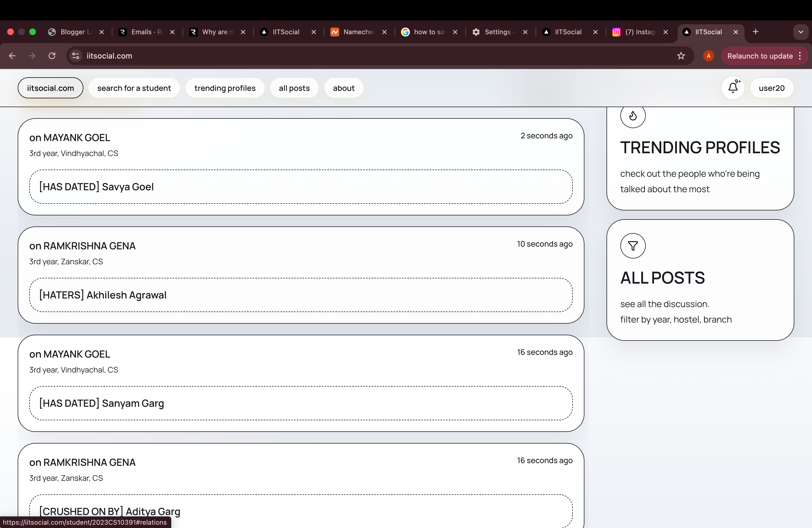Open the Chrome three-dot menu

pos(800,56)
